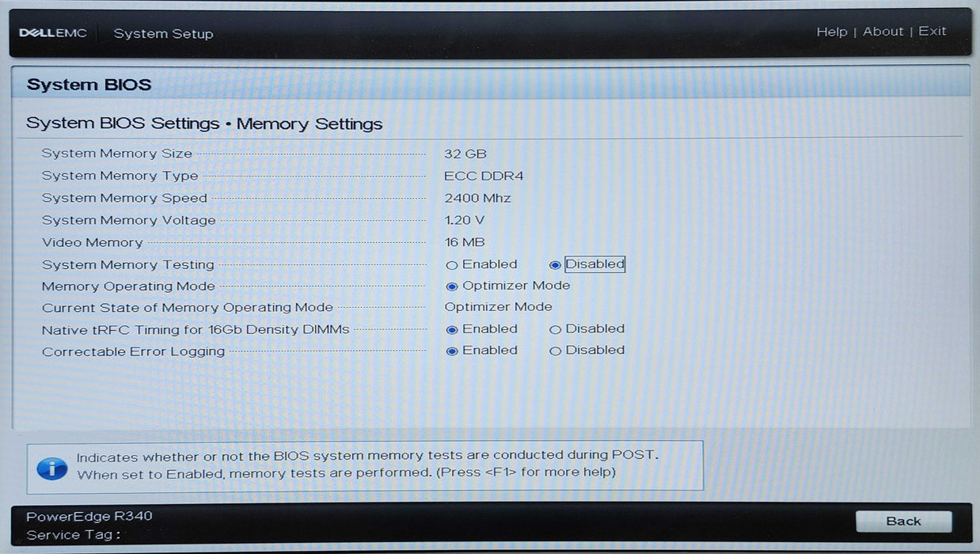Select the Video Memory label
This screenshot has height=554, width=980.
click(93, 242)
